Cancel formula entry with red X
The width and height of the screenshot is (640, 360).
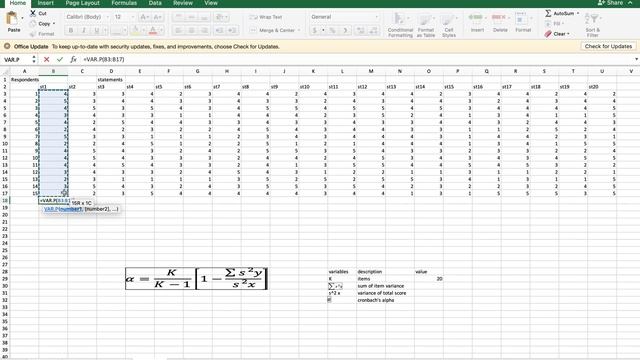[47, 60]
